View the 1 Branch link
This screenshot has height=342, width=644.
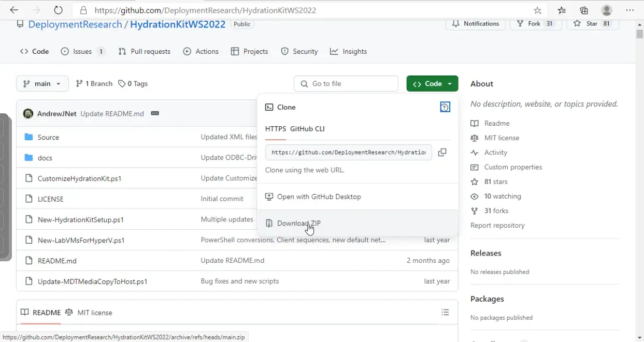point(94,84)
